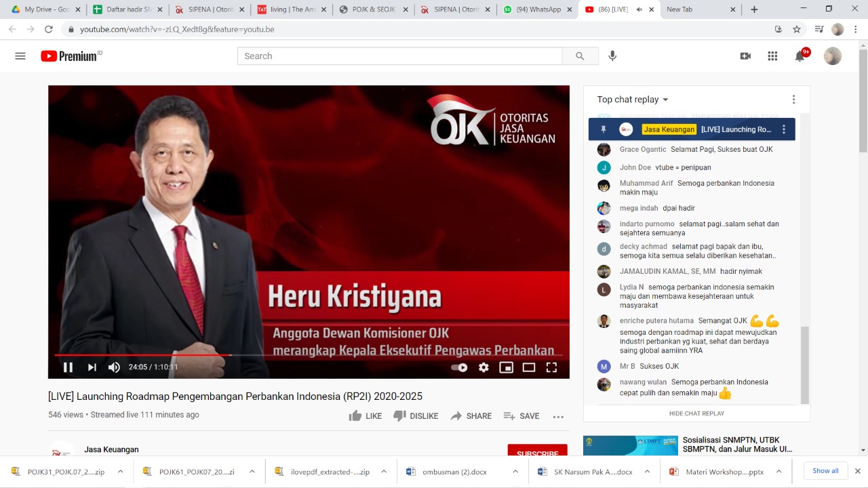Open the install/download icon in address bar
868x488 pixels.
[x=778, y=30]
